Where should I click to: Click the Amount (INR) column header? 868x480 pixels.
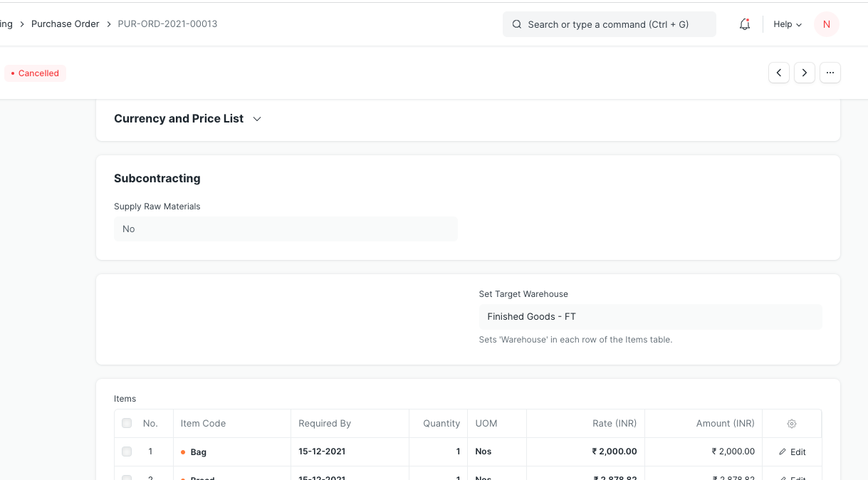pos(704,424)
